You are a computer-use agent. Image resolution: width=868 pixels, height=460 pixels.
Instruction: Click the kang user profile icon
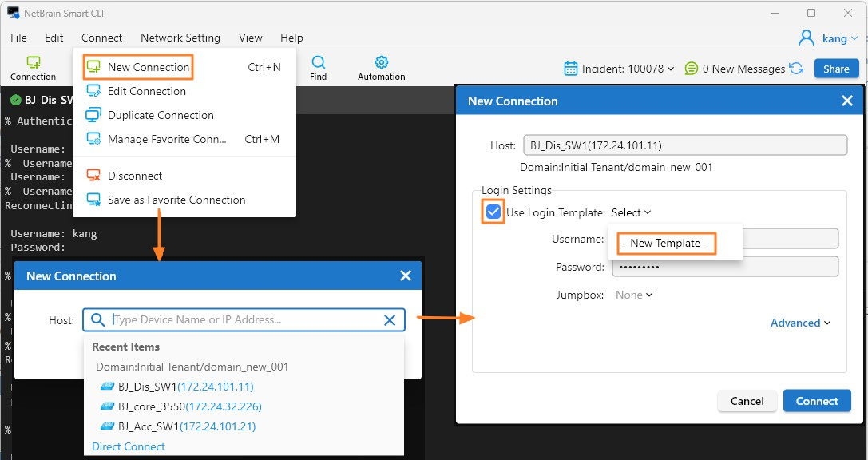[x=807, y=38]
